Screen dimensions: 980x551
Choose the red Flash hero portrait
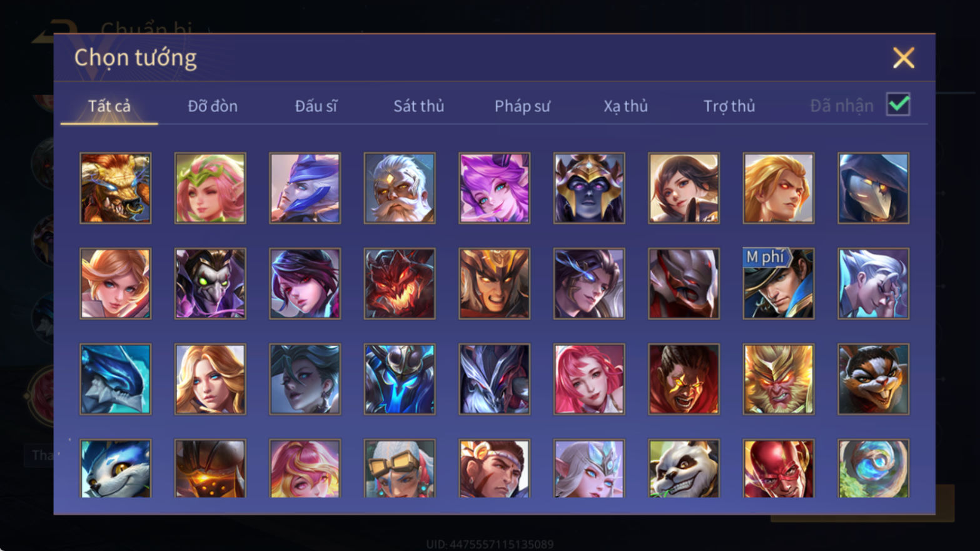(779, 468)
